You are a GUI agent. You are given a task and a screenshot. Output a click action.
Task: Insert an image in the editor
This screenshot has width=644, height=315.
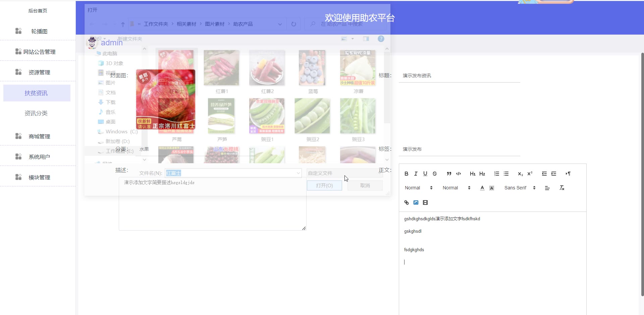pyautogui.click(x=416, y=203)
